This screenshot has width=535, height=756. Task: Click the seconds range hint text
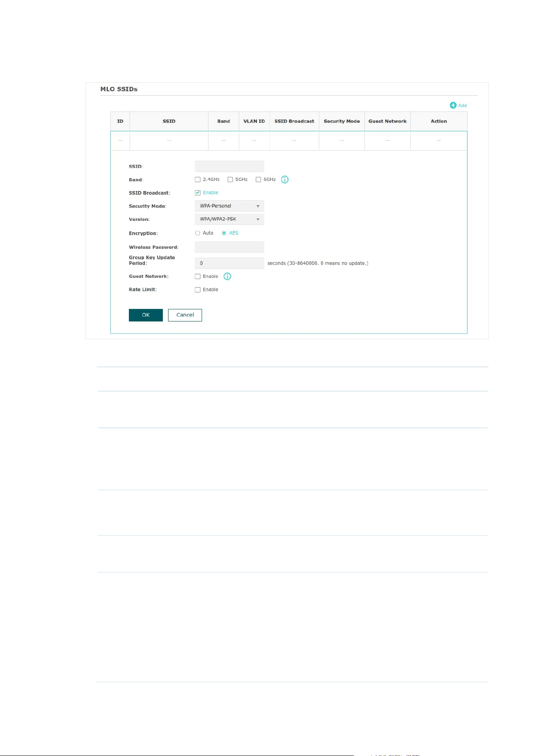[x=318, y=263]
